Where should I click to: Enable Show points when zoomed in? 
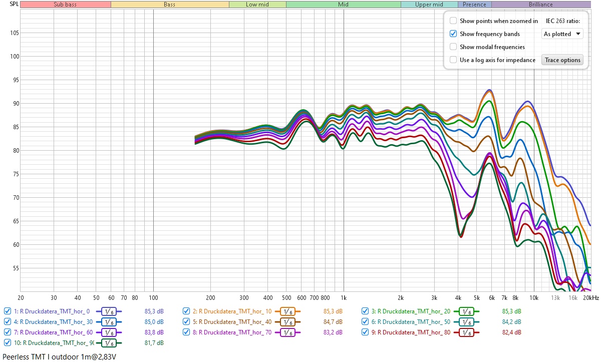click(453, 21)
